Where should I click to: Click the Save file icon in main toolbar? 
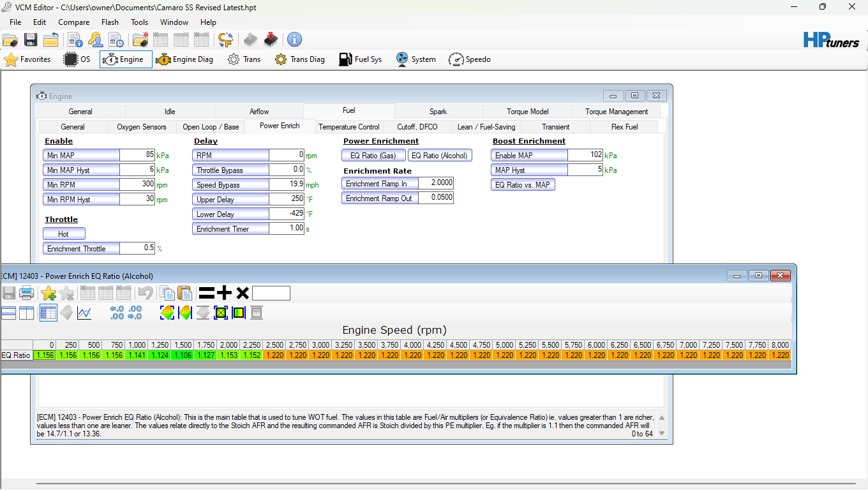[x=30, y=40]
